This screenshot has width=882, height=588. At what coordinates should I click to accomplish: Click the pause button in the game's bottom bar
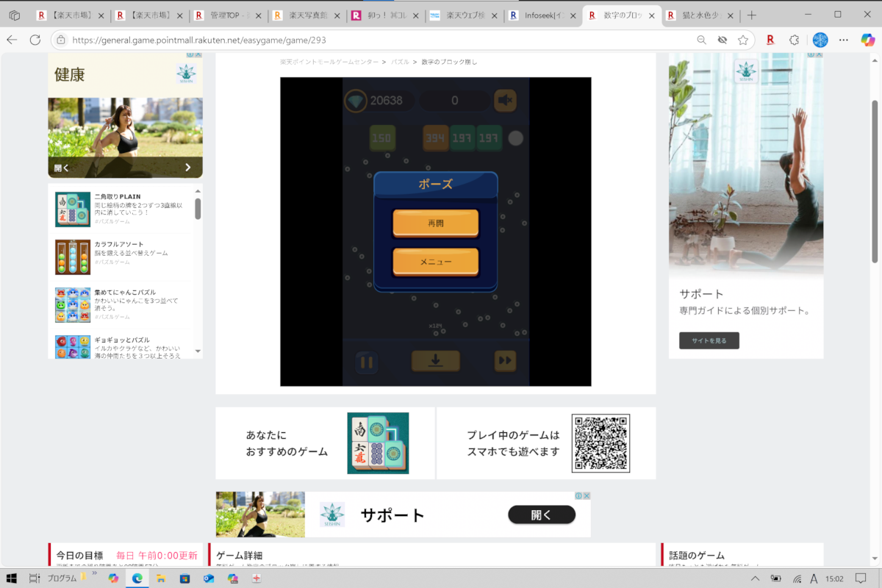tap(367, 361)
